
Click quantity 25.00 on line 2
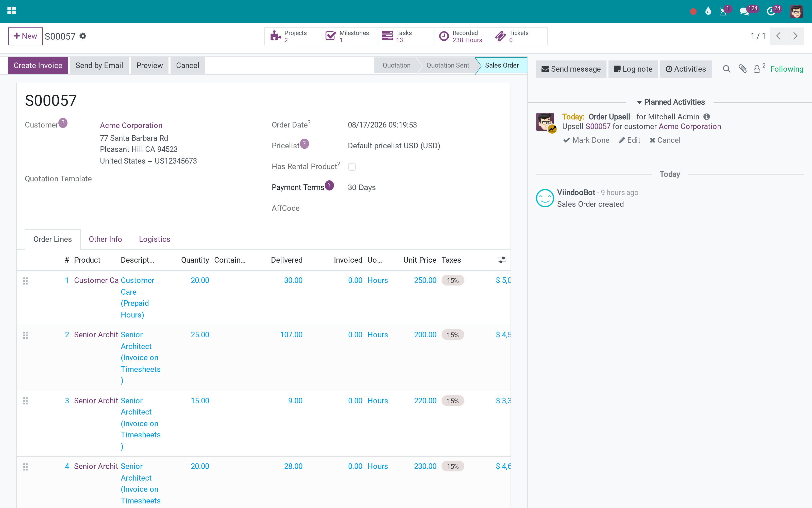click(x=200, y=335)
